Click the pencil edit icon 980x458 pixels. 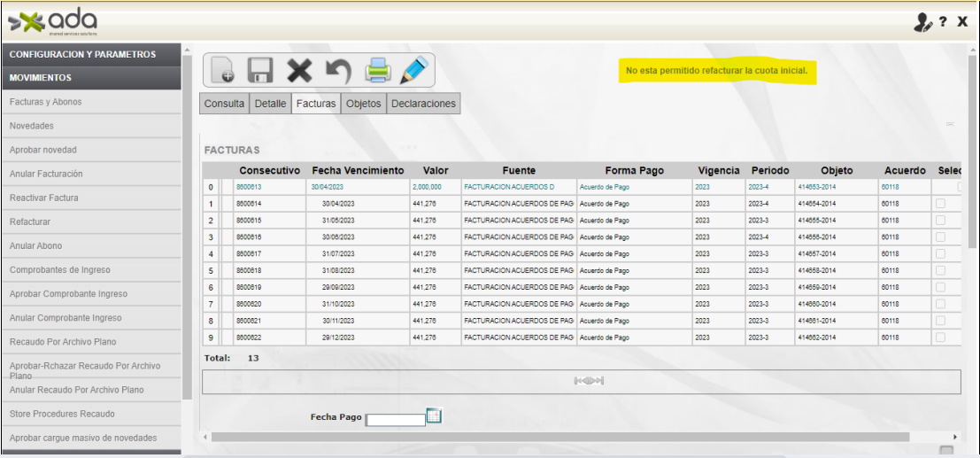pos(413,70)
